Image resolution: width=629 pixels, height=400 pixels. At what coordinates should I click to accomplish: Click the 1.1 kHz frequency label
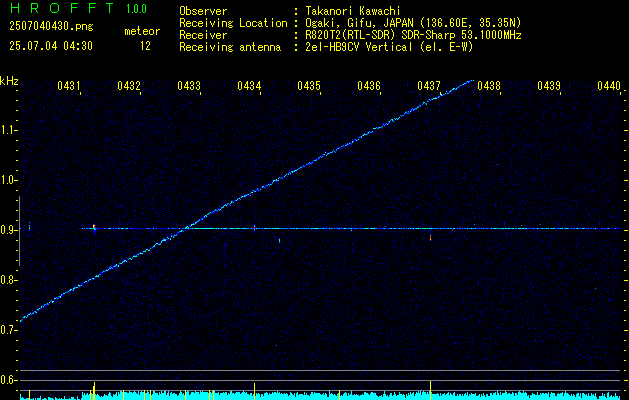(x=7, y=130)
